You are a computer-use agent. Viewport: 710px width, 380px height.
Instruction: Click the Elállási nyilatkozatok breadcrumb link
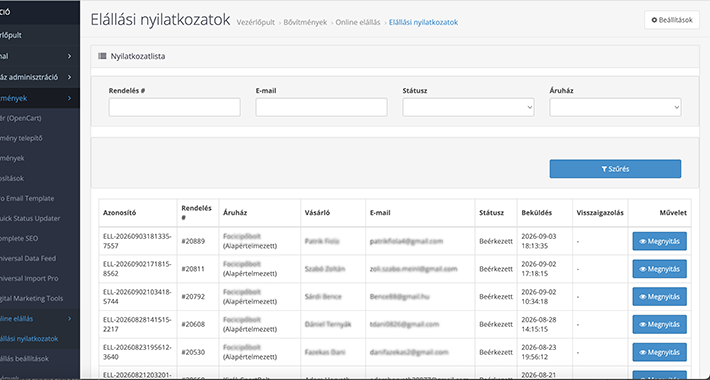pos(423,22)
